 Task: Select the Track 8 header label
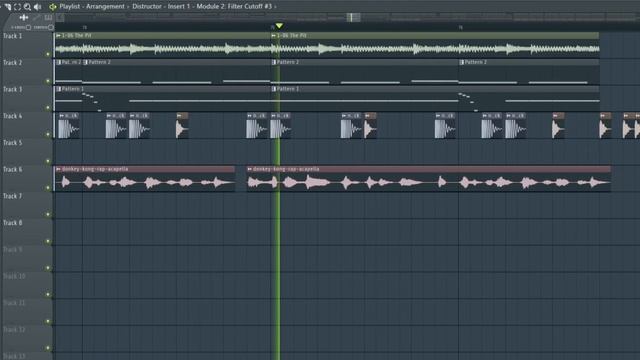click(x=13, y=223)
